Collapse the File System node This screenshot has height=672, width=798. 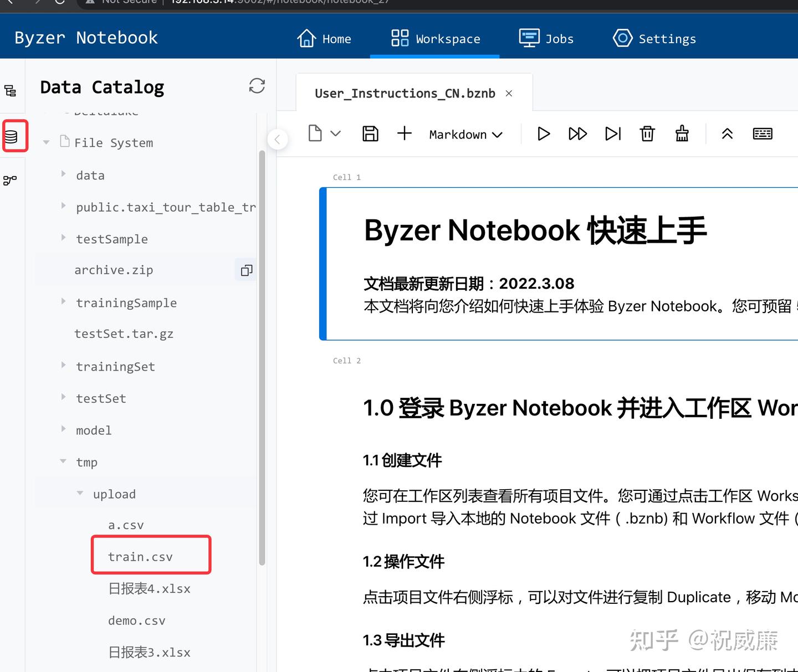point(47,142)
